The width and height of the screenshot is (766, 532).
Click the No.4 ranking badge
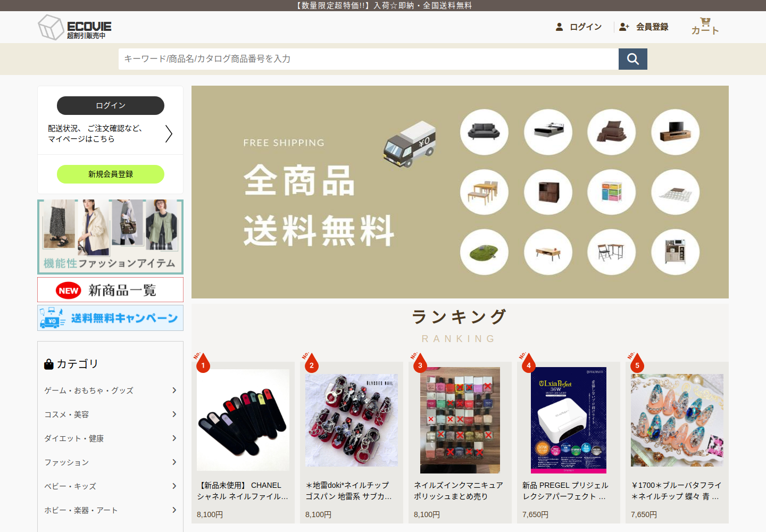click(528, 362)
